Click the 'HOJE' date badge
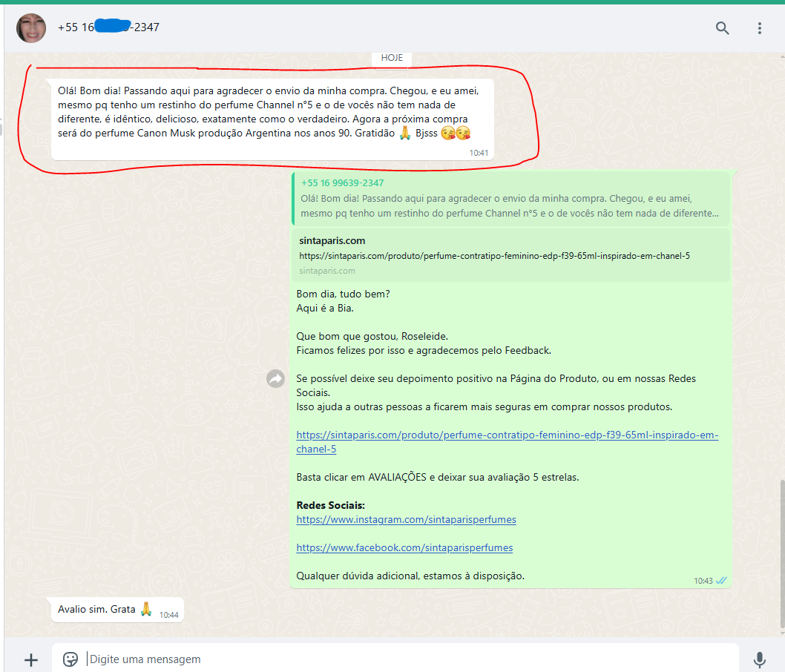Screen dimensions: 785x672 392,58
